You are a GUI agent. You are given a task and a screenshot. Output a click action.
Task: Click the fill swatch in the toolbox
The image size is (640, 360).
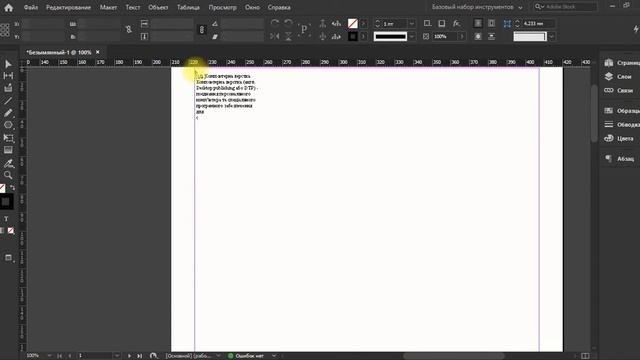(2, 188)
